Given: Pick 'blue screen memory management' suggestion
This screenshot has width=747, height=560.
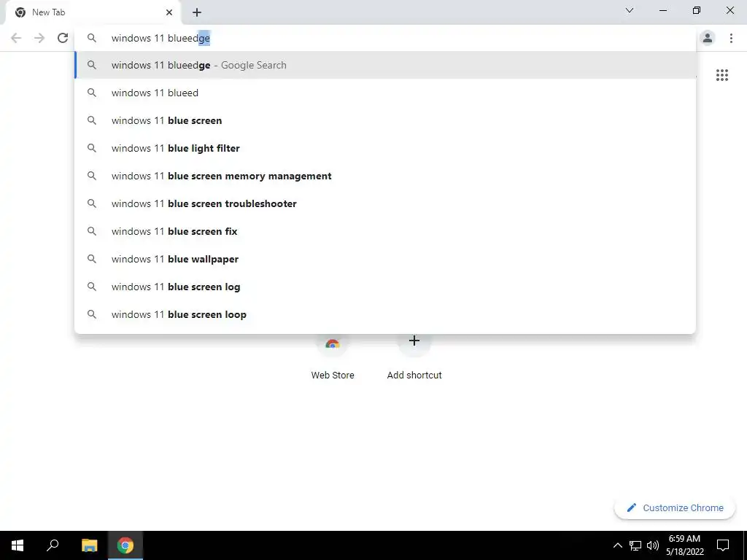Looking at the screenshot, I should tap(385, 176).
